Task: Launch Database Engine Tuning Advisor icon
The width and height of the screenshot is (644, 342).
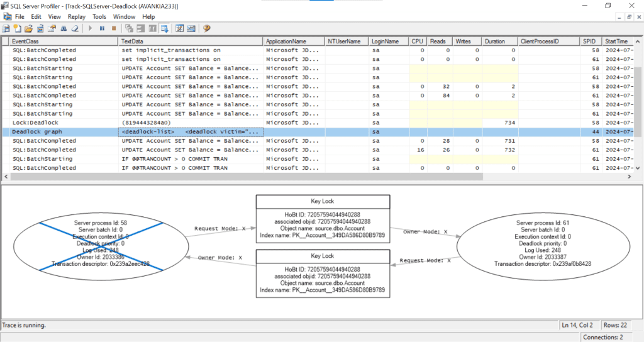Action: [179, 28]
